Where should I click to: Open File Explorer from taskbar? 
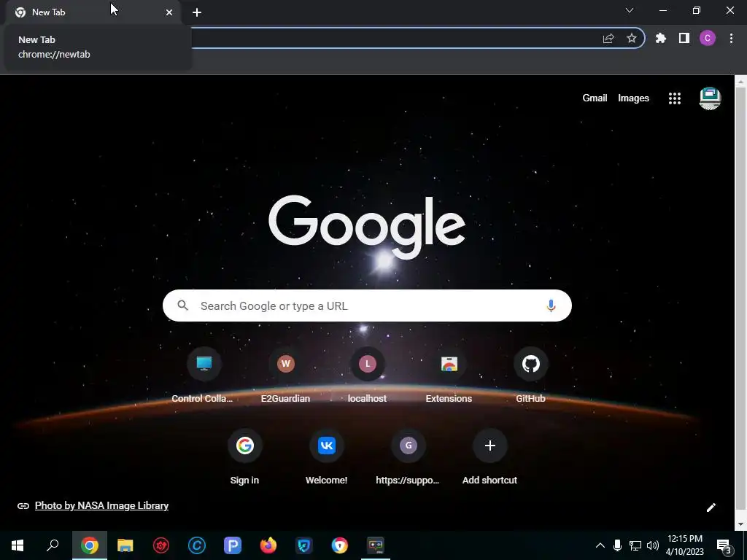tap(125, 545)
